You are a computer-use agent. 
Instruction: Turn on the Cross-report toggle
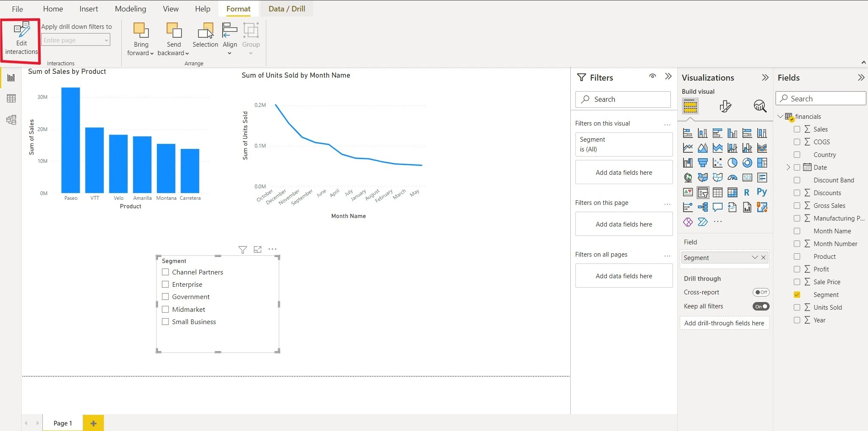(x=761, y=292)
